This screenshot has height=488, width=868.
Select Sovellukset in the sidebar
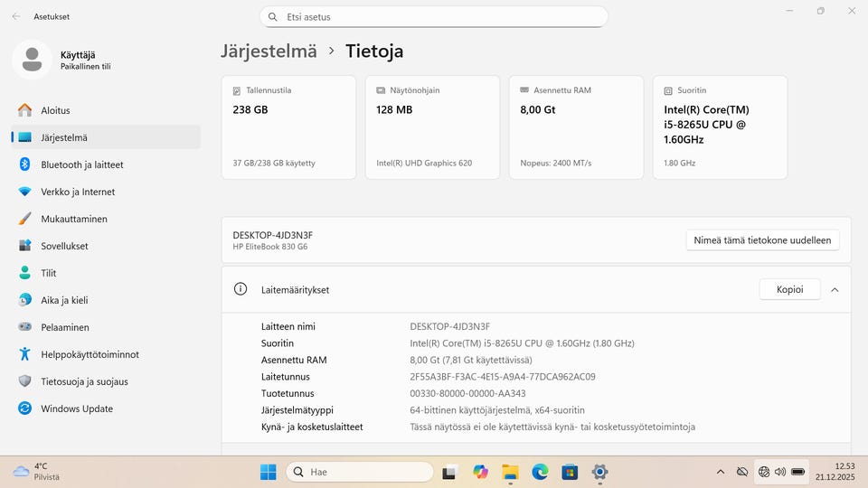105,246
